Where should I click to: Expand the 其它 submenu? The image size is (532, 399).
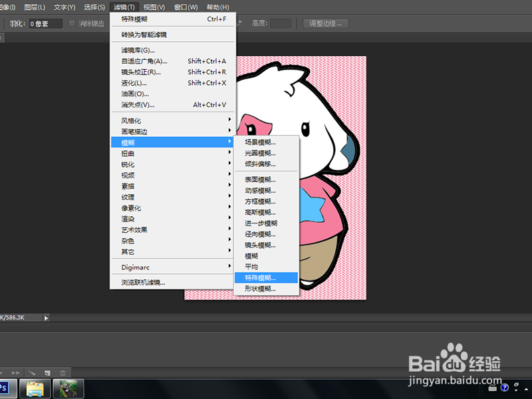(173, 252)
